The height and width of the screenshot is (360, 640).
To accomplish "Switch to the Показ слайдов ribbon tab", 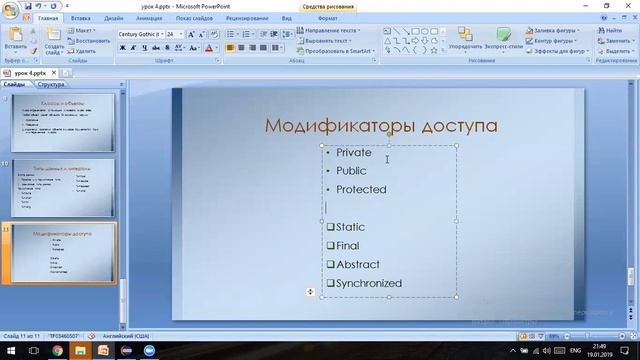I will click(194, 18).
